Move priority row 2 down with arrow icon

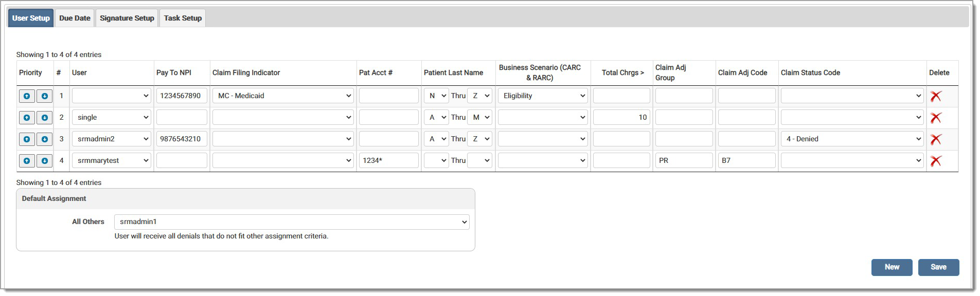pos(45,118)
